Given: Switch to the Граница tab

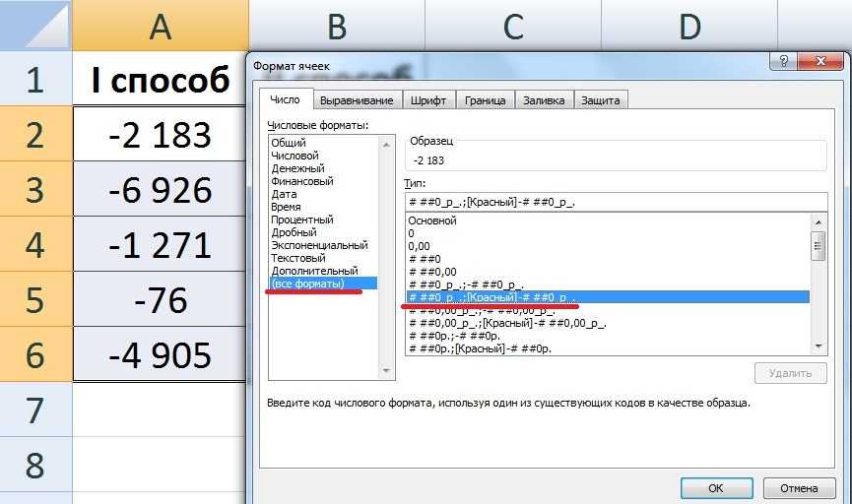Looking at the screenshot, I should (x=485, y=100).
